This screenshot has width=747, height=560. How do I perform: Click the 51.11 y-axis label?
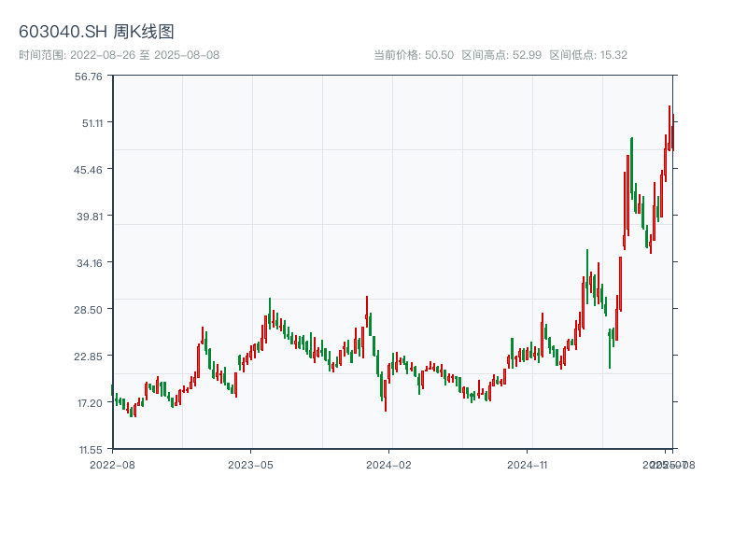92,123
